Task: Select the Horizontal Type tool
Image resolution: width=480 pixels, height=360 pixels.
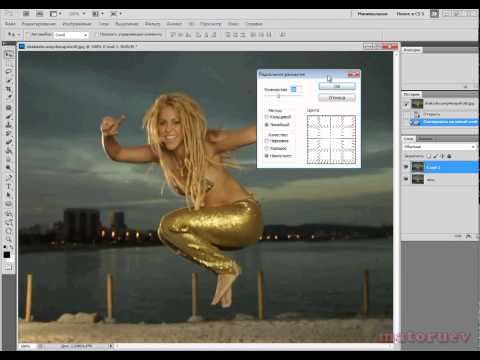Action: coord(9,186)
